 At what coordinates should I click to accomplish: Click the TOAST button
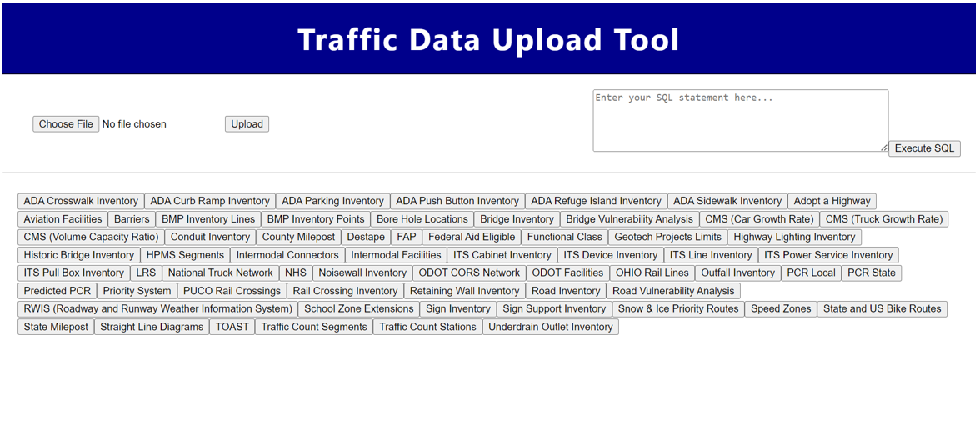(x=232, y=327)
